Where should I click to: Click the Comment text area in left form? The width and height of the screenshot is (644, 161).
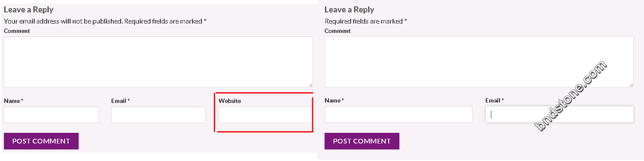pyautogui.click(x=158, y=62)
